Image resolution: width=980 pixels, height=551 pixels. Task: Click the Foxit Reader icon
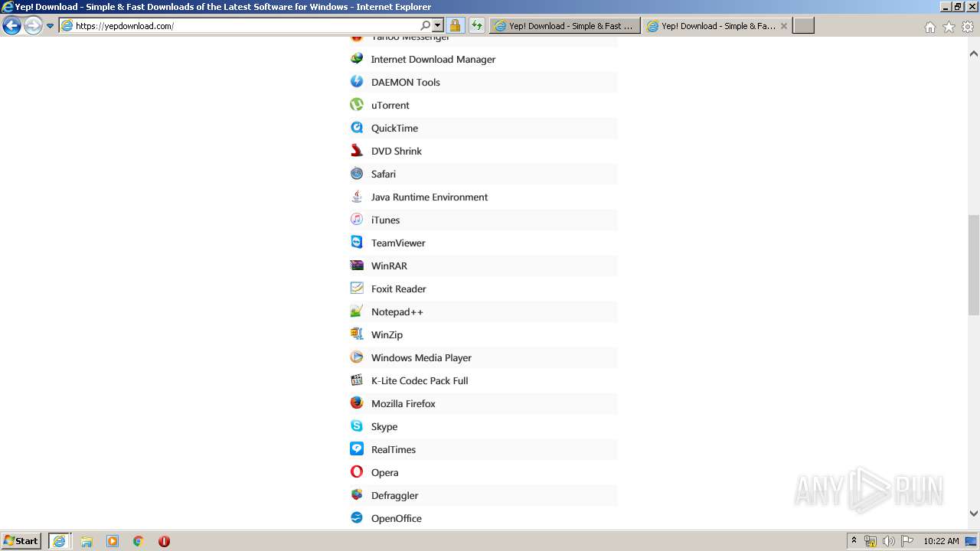pyautogui.click(x=357, y=289)
